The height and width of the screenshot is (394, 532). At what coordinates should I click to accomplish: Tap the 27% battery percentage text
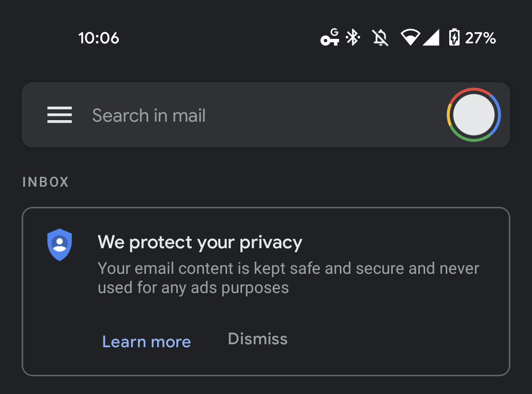coord(480,38)
